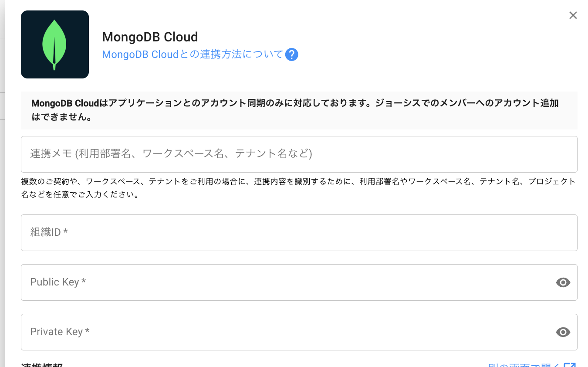Reveal the Private Key using its eye icon
The width and height of the screenshot is (588, 367).
(x=563, y=332)
